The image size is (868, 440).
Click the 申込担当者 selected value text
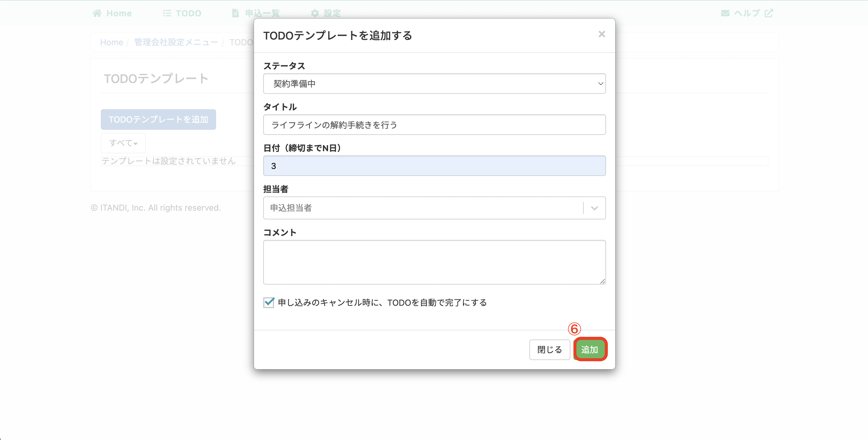coord(291,208)
